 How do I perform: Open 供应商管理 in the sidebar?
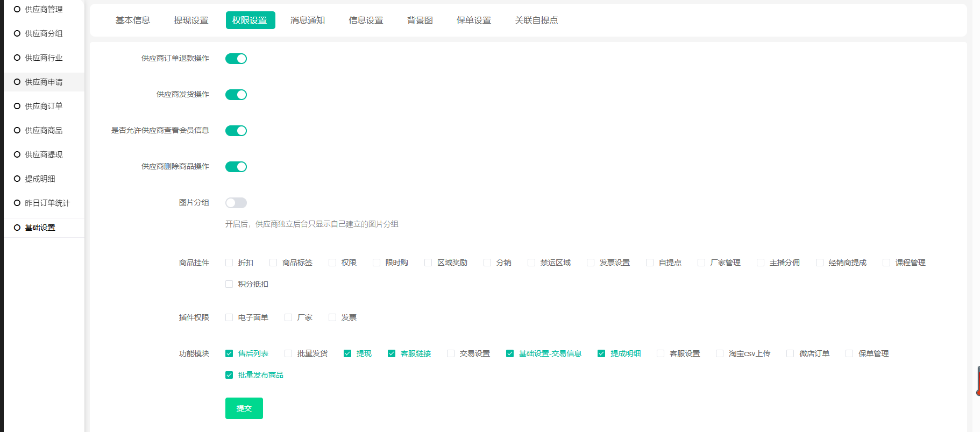44,9
